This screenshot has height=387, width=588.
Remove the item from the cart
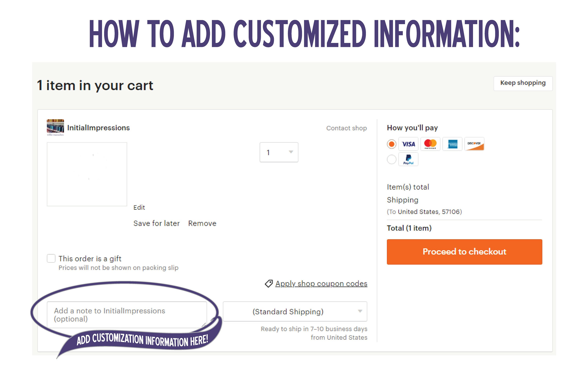(202, 223)
